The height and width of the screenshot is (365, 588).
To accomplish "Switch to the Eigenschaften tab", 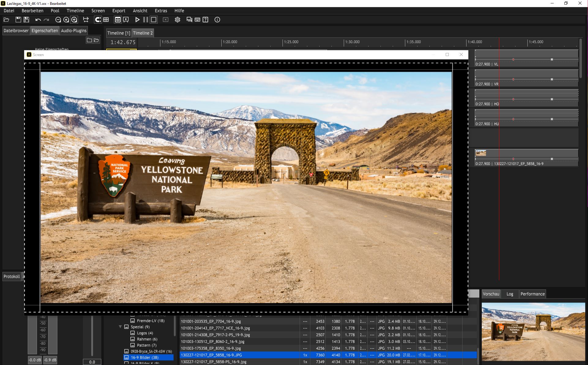I will coord(45,31).
